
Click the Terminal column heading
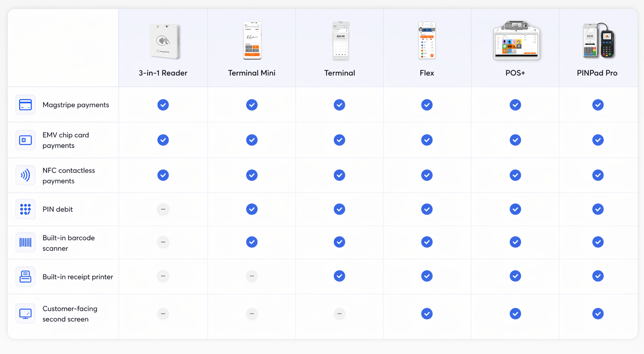(x=340, y=73)
